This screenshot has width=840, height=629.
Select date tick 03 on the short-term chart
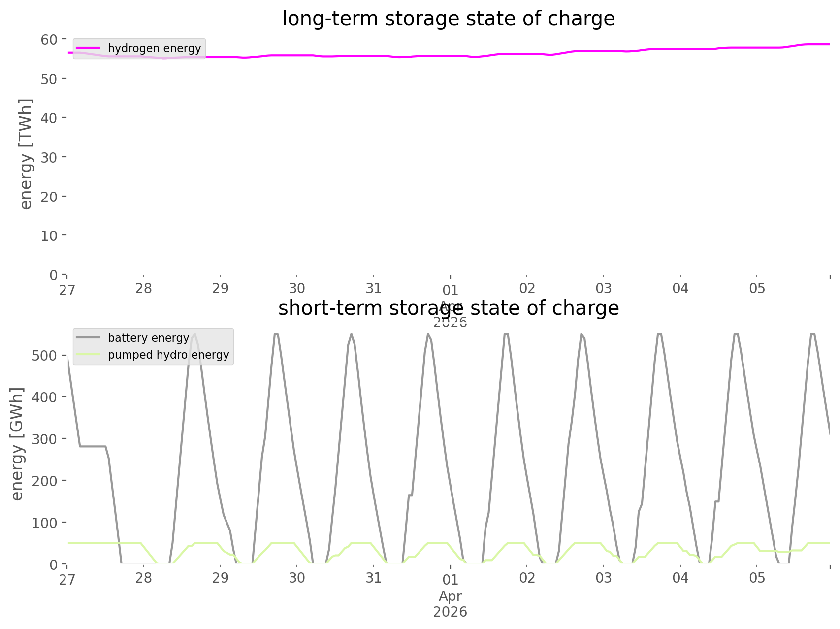[604, 578]
